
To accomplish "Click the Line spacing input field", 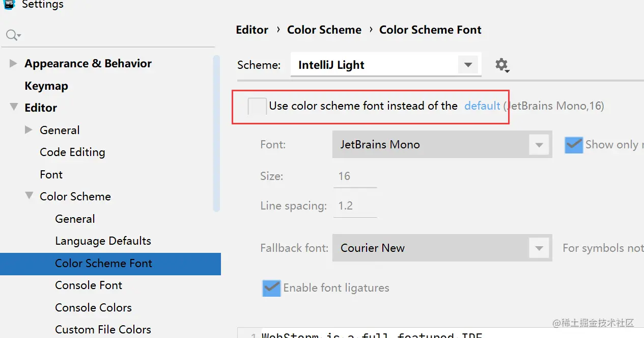I will coord(355,206).
